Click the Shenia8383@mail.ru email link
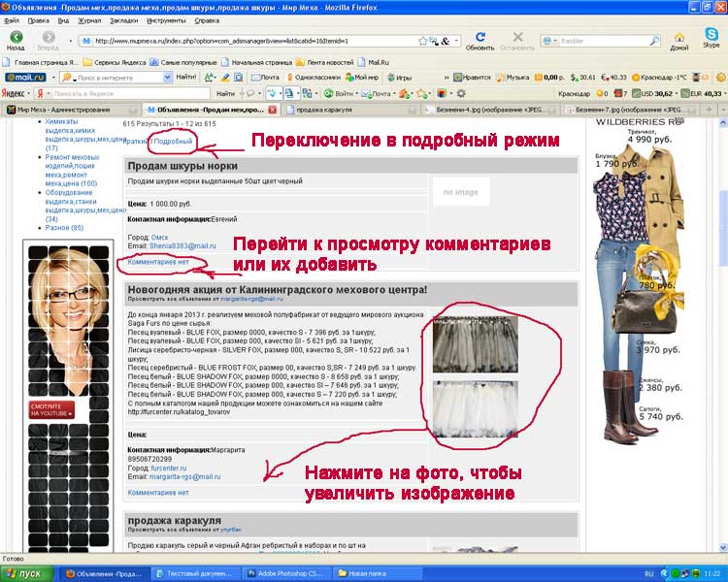Viewport: 728px width, 582px height. tap(182, 246)
